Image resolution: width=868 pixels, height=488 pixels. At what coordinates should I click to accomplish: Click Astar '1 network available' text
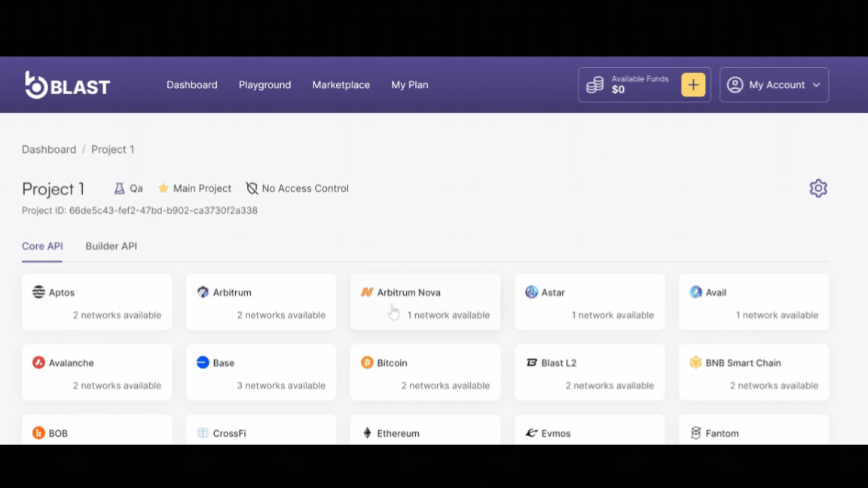pyautogui.click(x=613, y=315)
